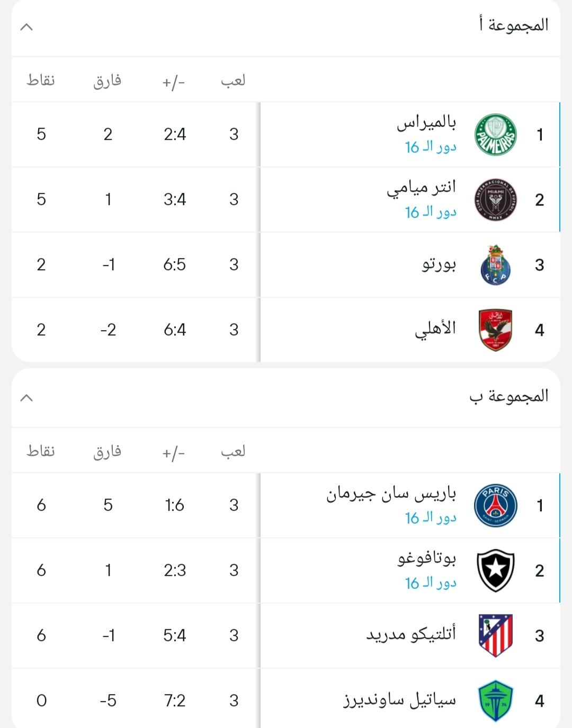
Task: Click the فارق column header in group ب
Action: (x=108, y=452)
